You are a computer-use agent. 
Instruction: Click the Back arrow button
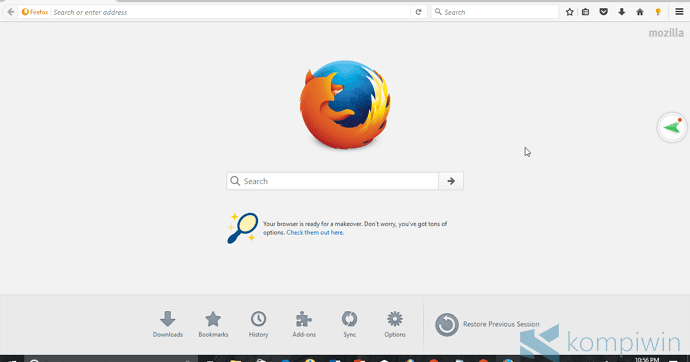pos(11,12)
